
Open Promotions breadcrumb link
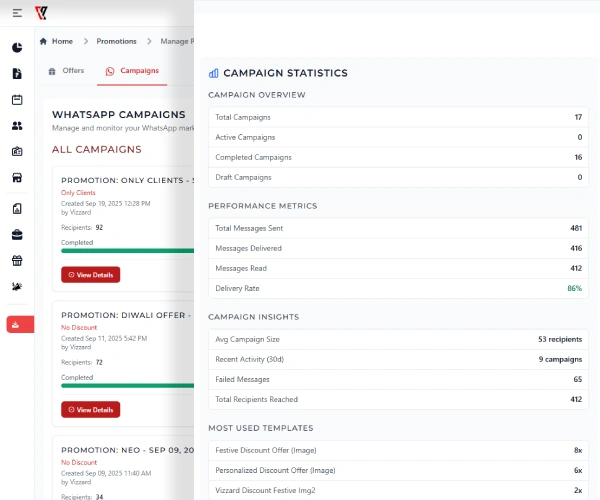coord(116,41)
